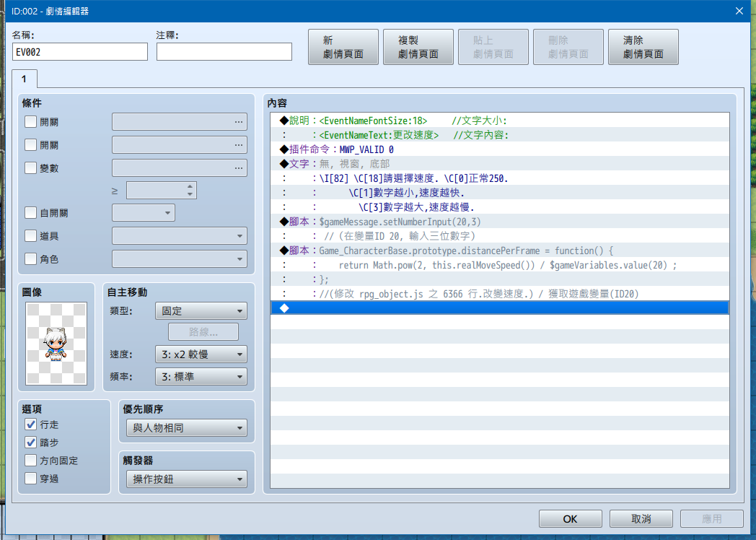Disable the 踏步 option checkbox
The height and width of the screenshot is (540, 756).
(x=30, y=443)
